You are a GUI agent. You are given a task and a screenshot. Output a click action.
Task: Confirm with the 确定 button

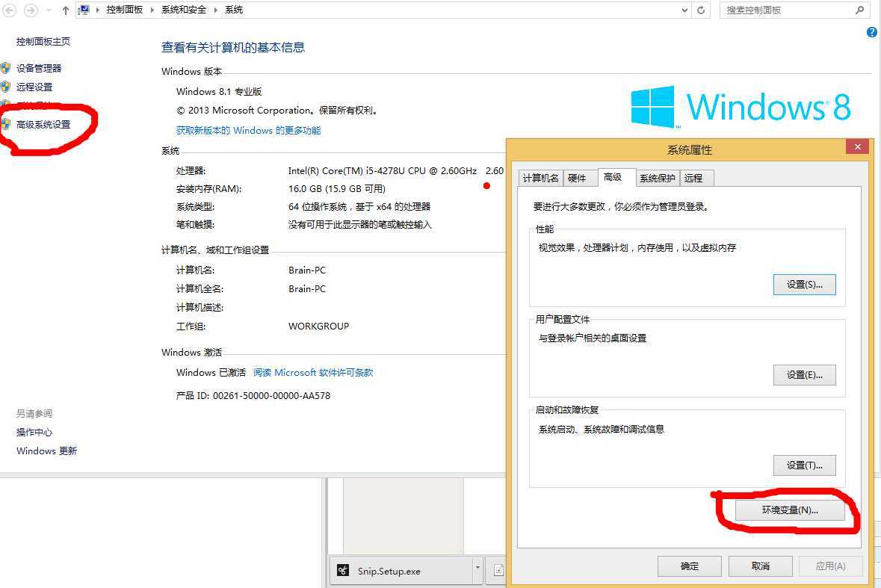pos(690,566)
